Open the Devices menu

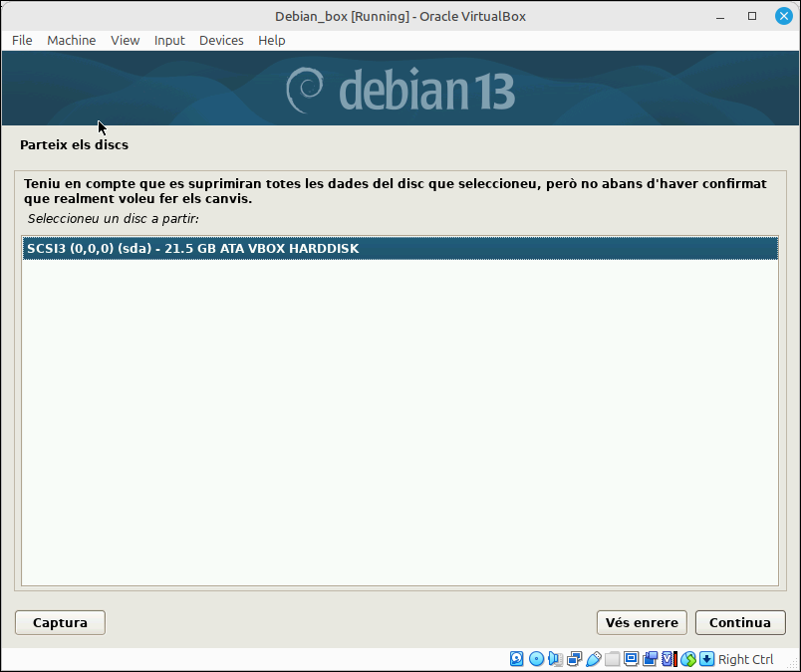[x=221, y=41]
